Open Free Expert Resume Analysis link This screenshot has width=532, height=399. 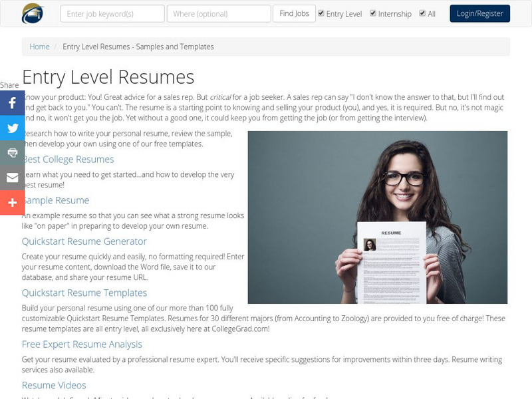tap(82, 344)
